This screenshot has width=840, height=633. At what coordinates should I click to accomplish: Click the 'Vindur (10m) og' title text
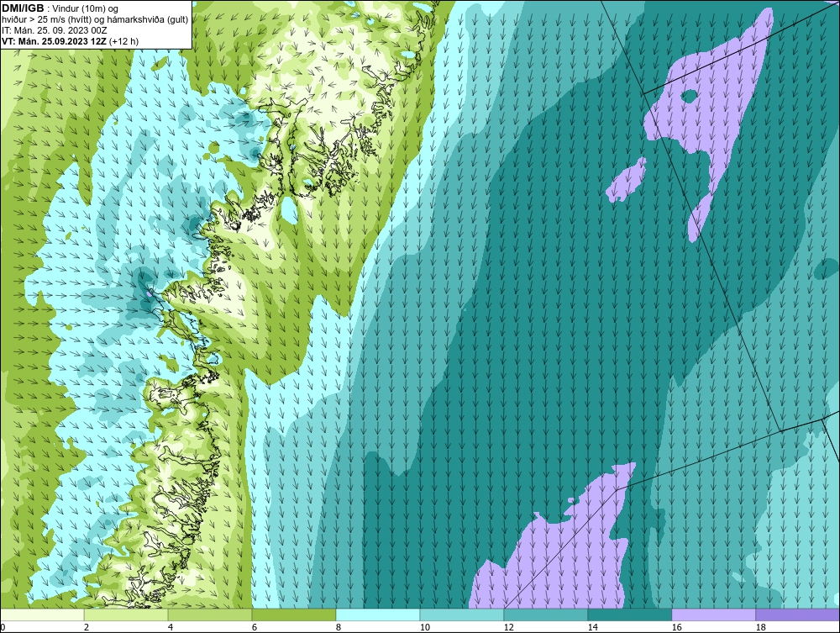pyautogui.click(x=87, y=8)
